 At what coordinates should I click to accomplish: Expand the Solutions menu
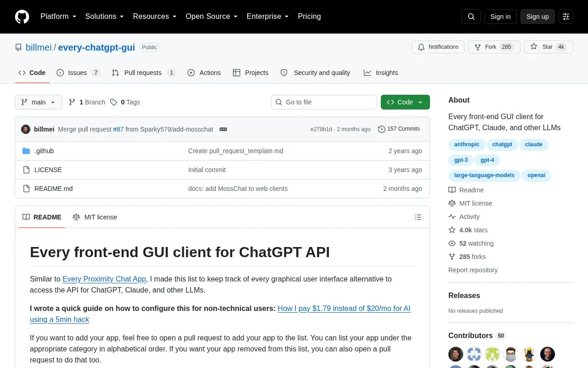point(105,17)
